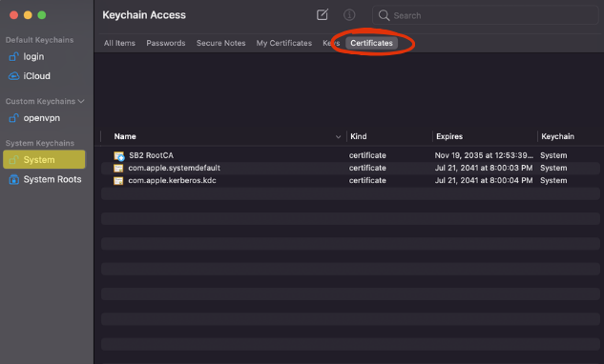Click Keychain cell of com.apple.kerberos.kdc row
The image size is (604, 364).
pyautogui.click(x=553, y=180)
